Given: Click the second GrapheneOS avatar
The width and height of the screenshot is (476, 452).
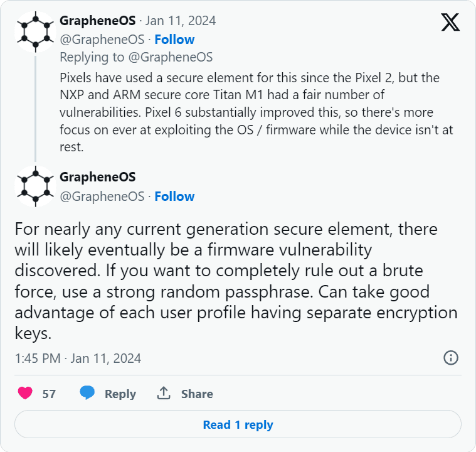Looking at the screenshot, I should click(35, 186).
